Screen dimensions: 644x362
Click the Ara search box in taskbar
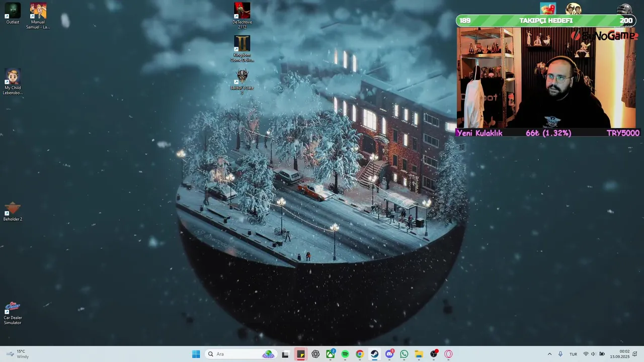pos(240,354)
